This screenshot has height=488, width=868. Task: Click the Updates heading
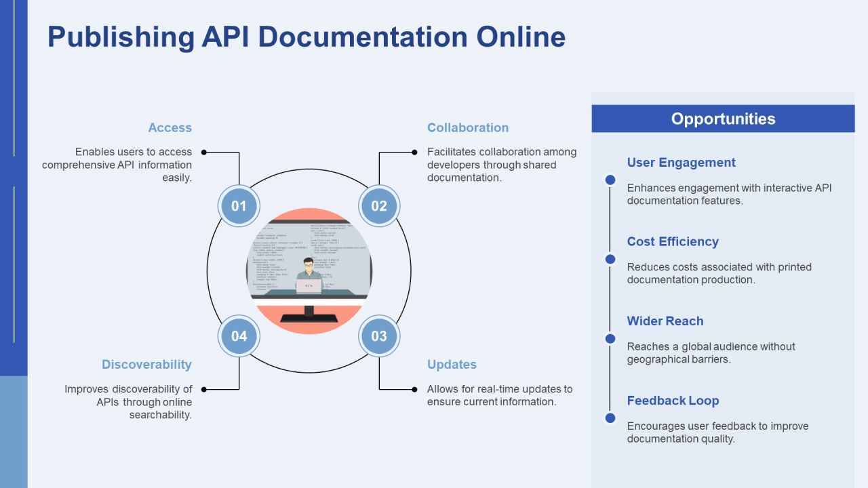(x=452, y=364)
